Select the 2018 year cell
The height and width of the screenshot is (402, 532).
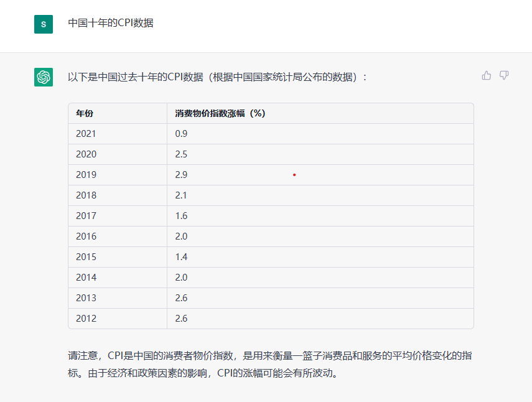118,195
